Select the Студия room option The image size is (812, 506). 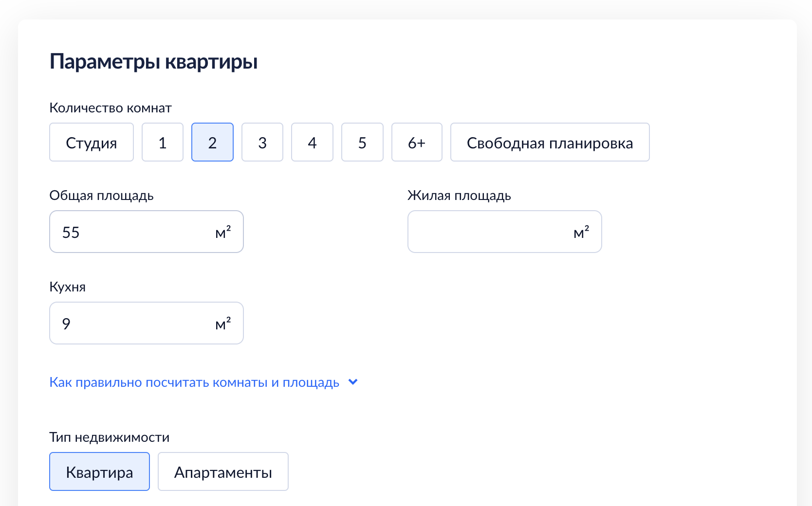point(92,143)
